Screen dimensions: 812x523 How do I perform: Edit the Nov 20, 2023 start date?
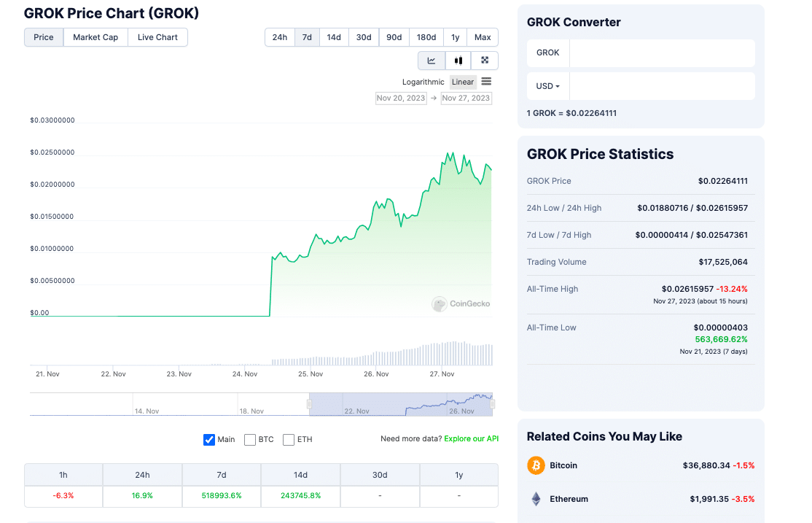tap(401, 98)
